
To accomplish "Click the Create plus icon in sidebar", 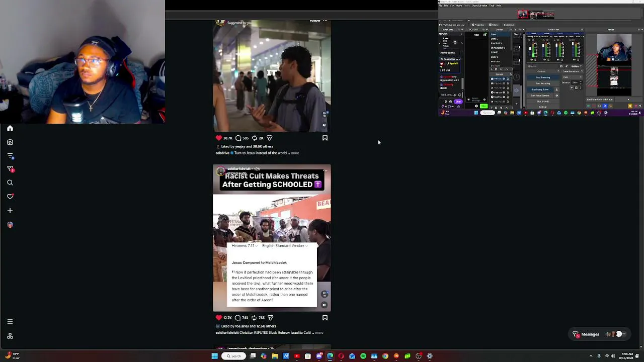I will pos(10,211).
